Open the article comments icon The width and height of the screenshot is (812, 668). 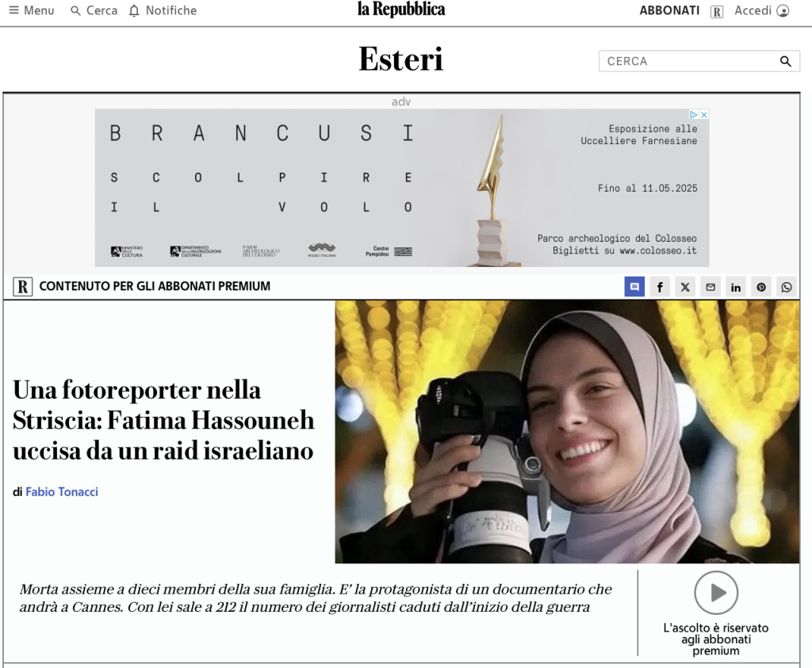pyautogui.click(x=634, y=287)
